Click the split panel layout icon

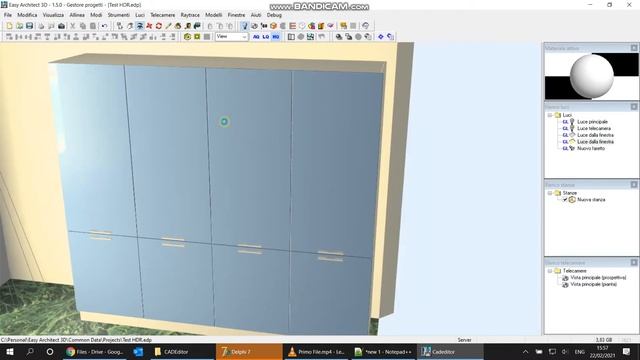click(x=291, y=37)
